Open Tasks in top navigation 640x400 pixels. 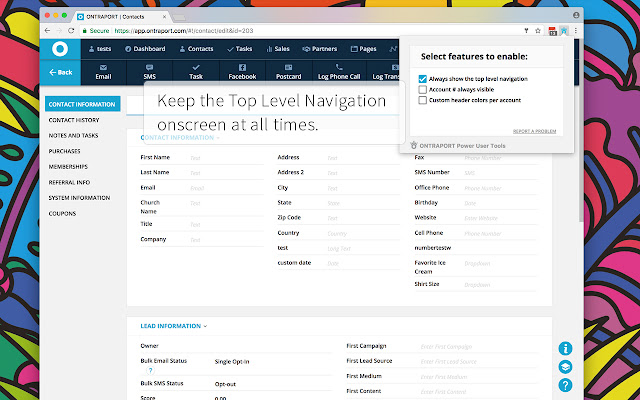click(240, 49)
